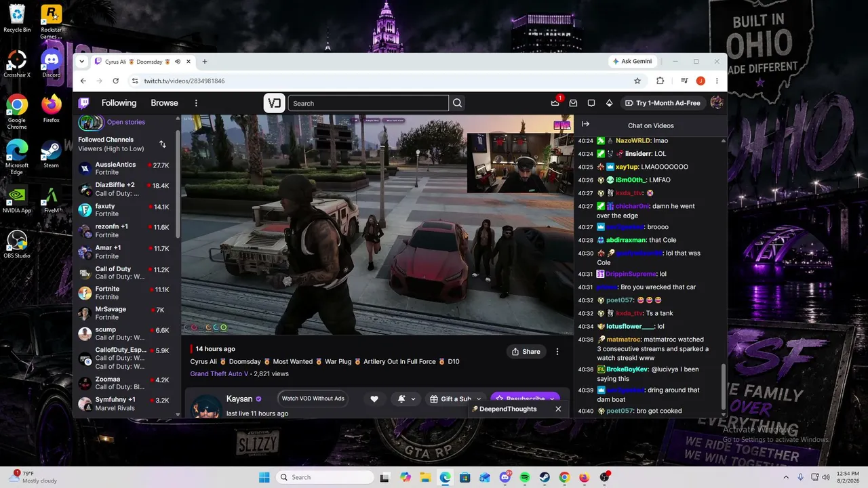Open the VO logo beside the search box
This screenshot has height=488, width=868.
point(274,103)
